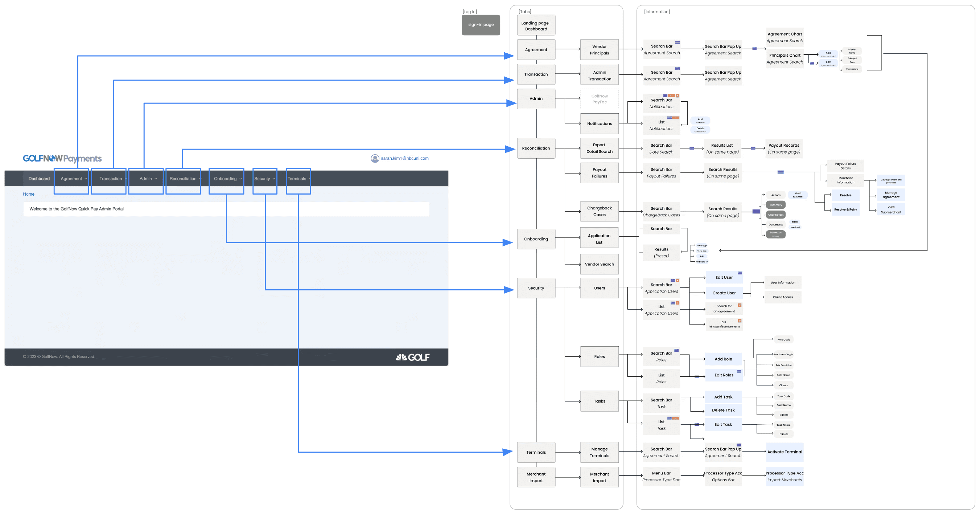Image resolution: width=980 pixels, height=514 pixels.
Task: Click the sarah.kim1@nbcuni.com account link
Action: [x=404, y=158]
